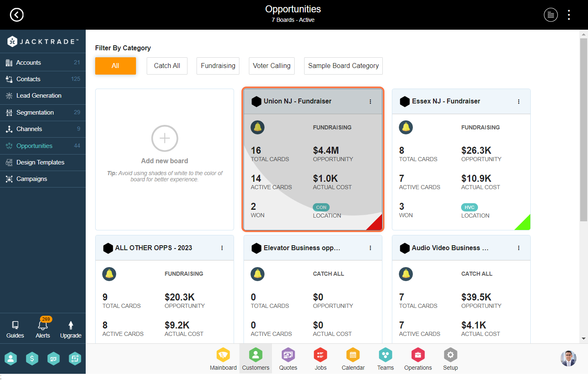Filter by Sample Board Category

point(343,66)
